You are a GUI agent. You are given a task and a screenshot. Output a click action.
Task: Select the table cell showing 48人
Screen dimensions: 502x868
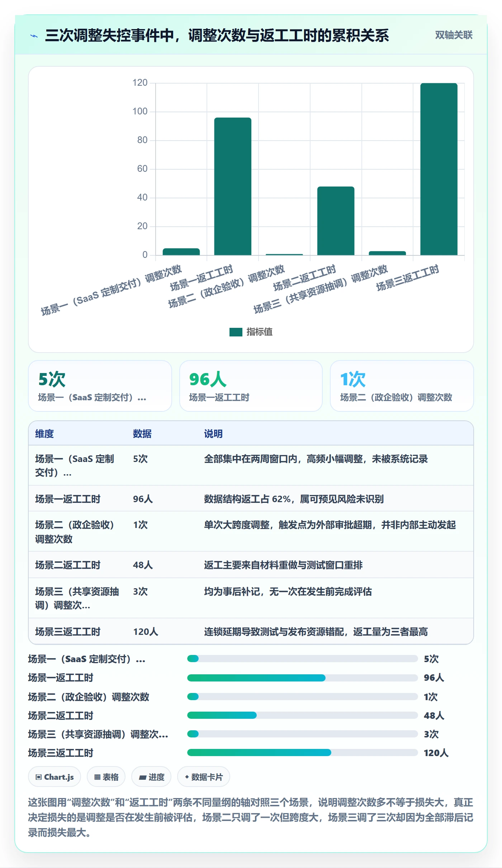click(x=143, y=565)
